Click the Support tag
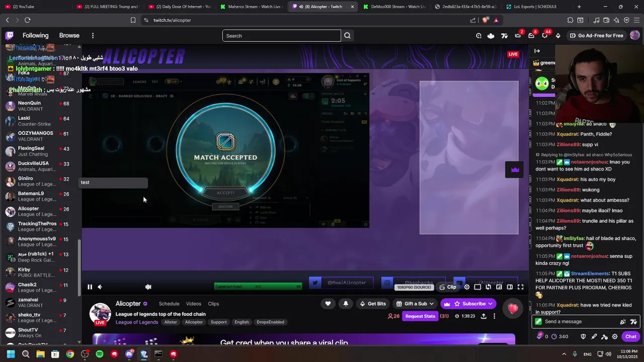644x362 pixels. tap(218, 322)
